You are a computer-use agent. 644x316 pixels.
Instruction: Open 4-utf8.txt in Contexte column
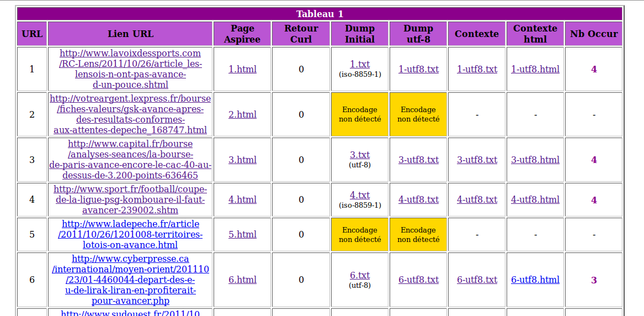coord(477,199)
